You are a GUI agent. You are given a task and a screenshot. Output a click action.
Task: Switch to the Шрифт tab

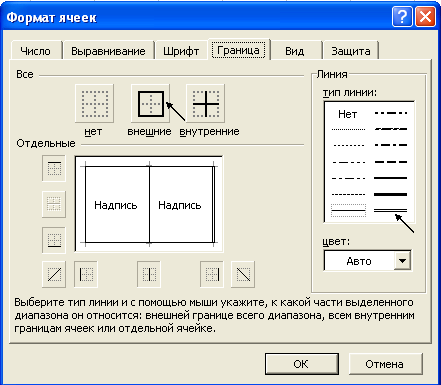tap(181, 51)
